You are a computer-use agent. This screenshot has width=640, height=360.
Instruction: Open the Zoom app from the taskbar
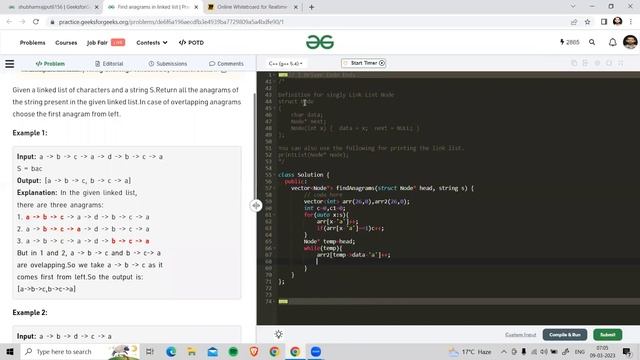click(316, 351)
